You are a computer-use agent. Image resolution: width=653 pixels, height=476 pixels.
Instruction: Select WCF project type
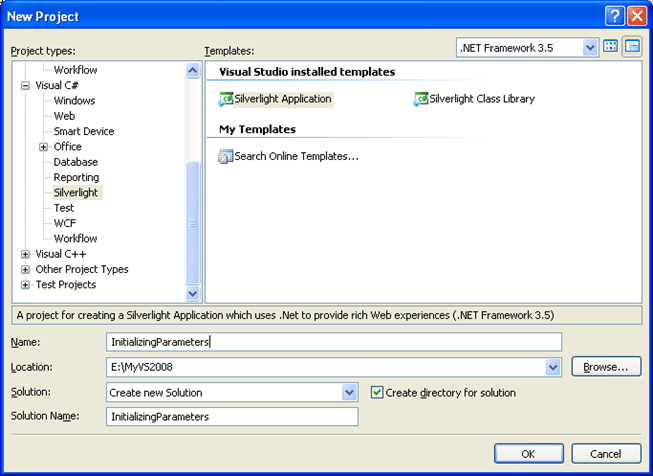point(65,223)
